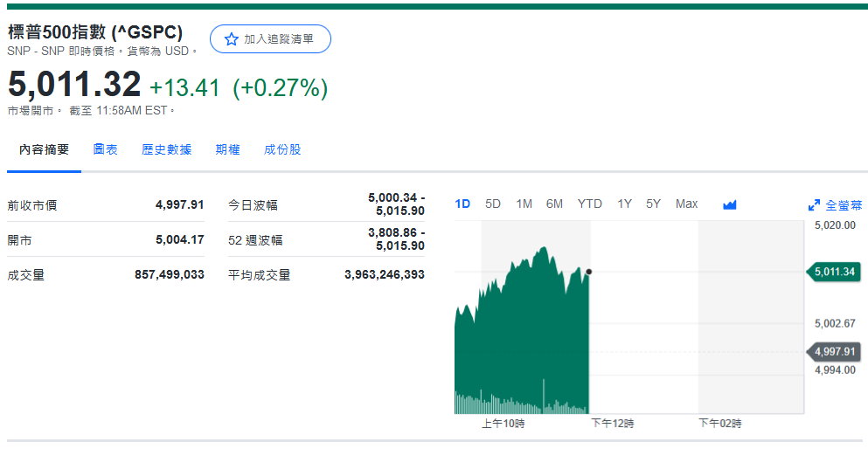The image size is (868, 449).
Task: Select the 1Y chart range
Action: tap(624, 204)
